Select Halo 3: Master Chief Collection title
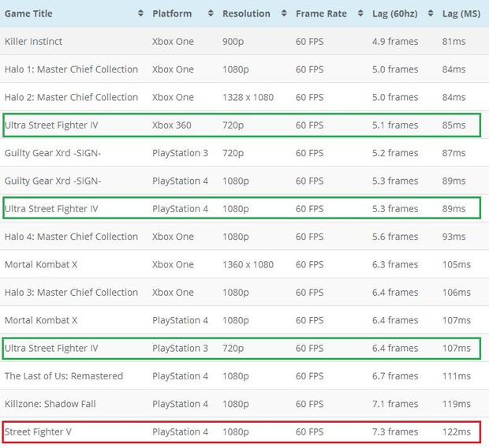489x448 pixels. pyautogui.click(x=71, y=293)
